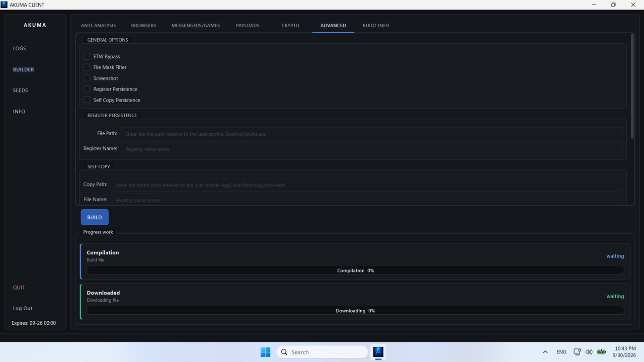Show hidden system tray icons
This screenshot has width=644, height=362.
click(x=545, y=352)
